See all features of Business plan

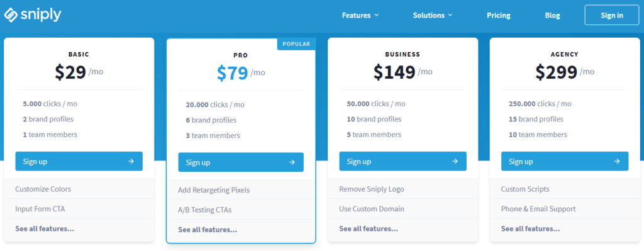(369, 229)
